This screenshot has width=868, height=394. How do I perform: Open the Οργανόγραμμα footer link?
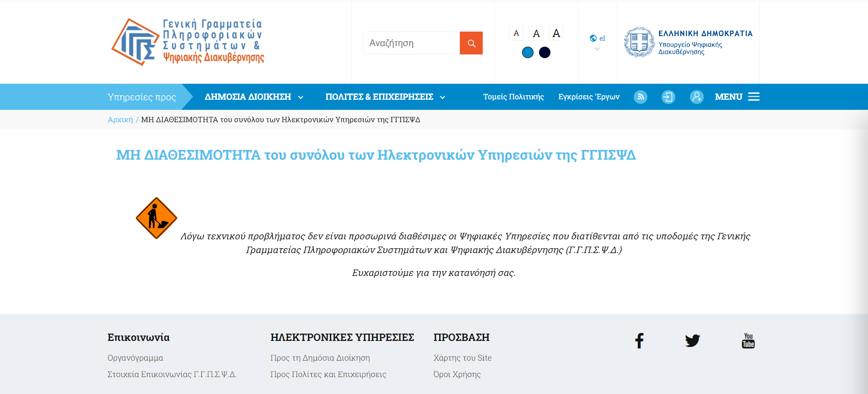[135, 358]
